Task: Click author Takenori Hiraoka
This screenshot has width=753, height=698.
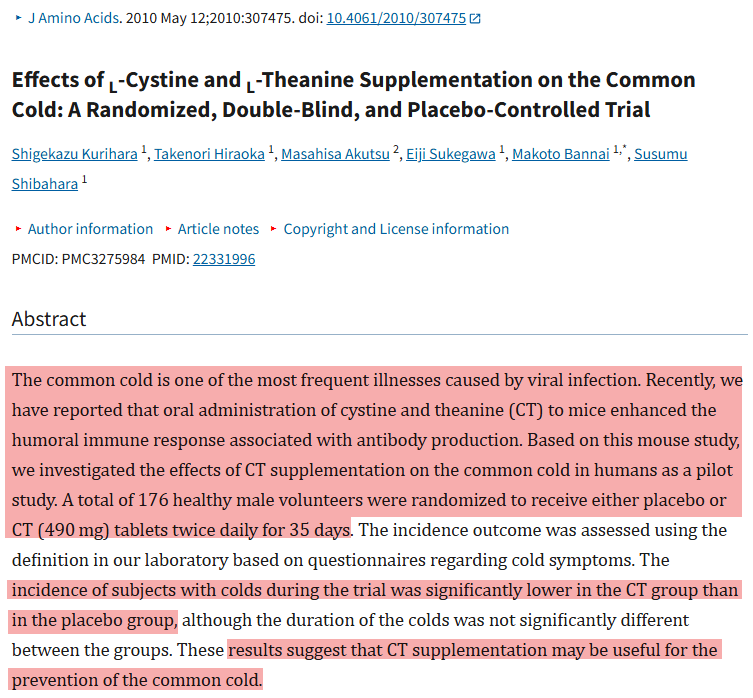Action: click(x=211, y=154)
